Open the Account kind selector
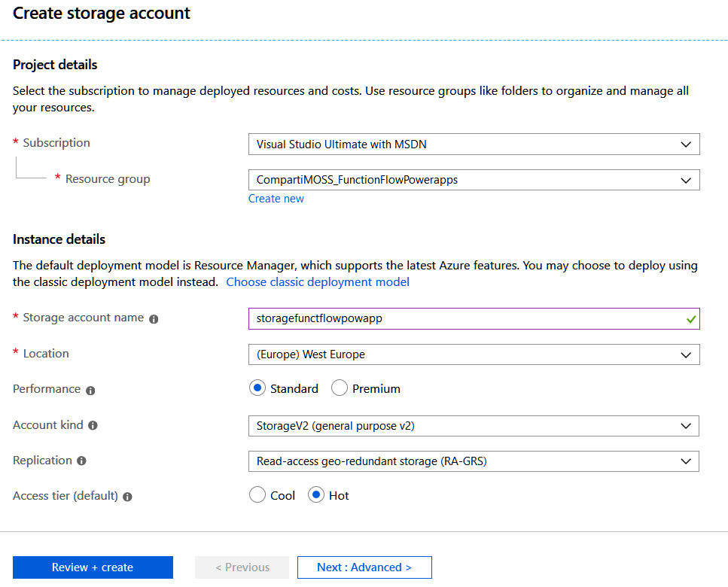728x587 pixels. (x=687, y=426)
